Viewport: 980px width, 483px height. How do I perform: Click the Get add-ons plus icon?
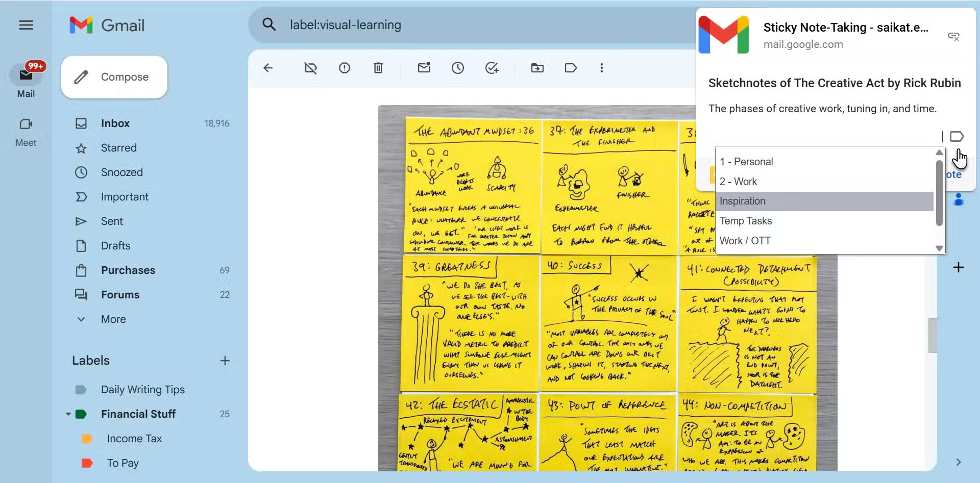pyautogui.click(x=959, y=267)
